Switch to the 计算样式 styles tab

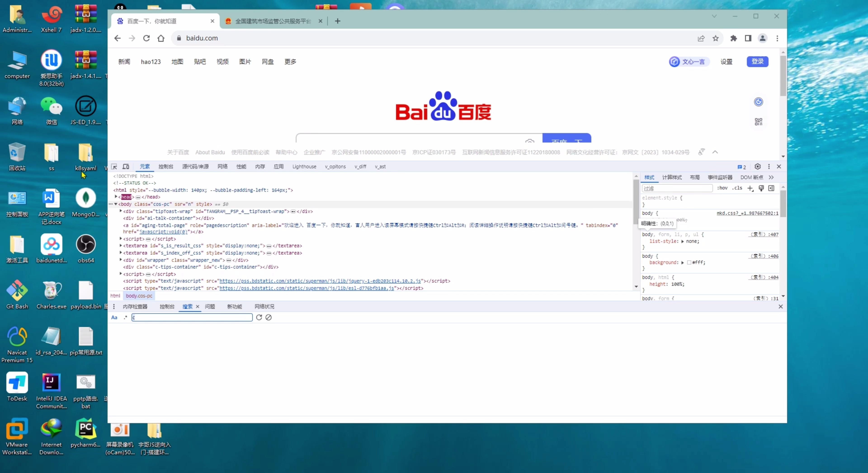click(x=672, y=177)
